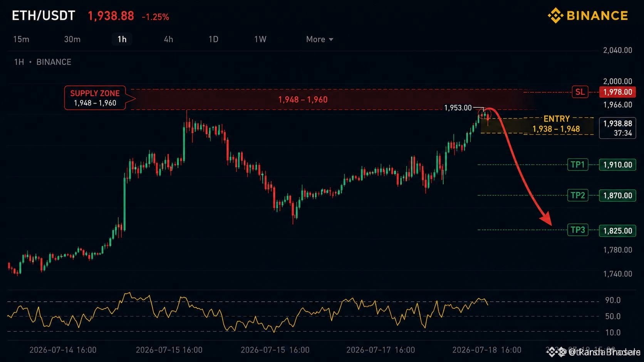Switch to the 1W timeframe
644x362 pixels.
[260, 39]
